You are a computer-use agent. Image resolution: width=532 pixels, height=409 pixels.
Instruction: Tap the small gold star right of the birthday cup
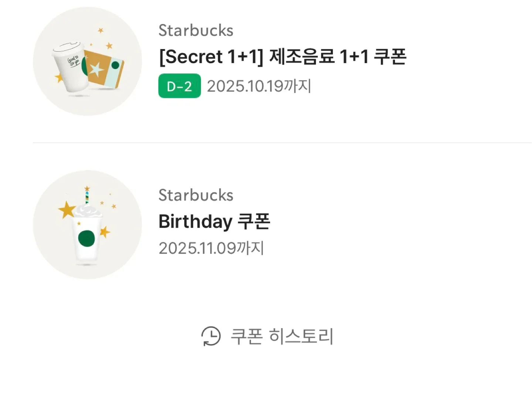coord(105,232)
